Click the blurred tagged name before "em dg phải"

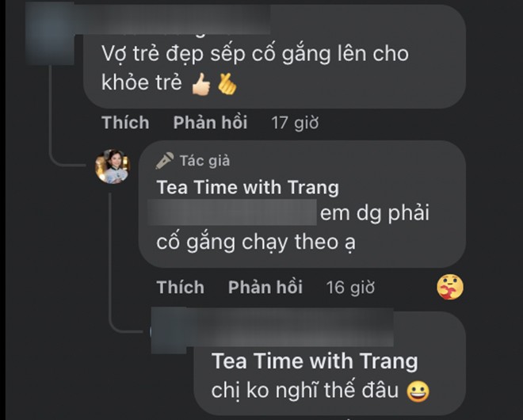pyautogui.click(x=232, y=212)
